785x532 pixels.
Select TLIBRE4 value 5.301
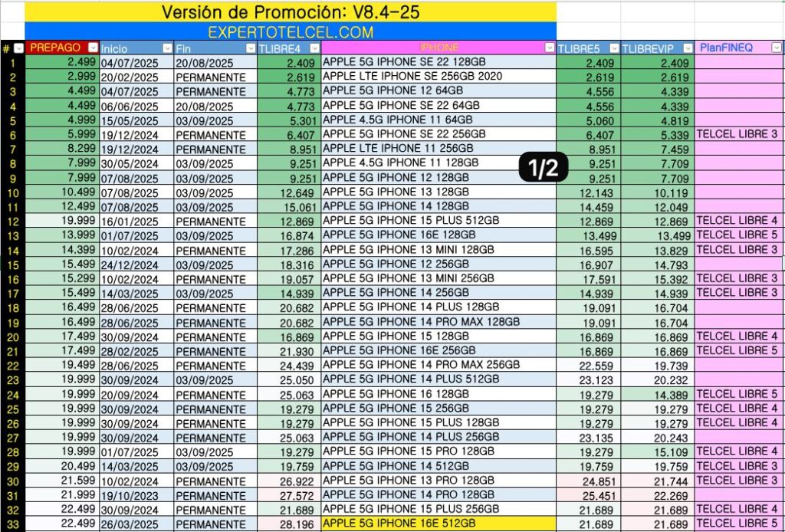click(289, 120)
